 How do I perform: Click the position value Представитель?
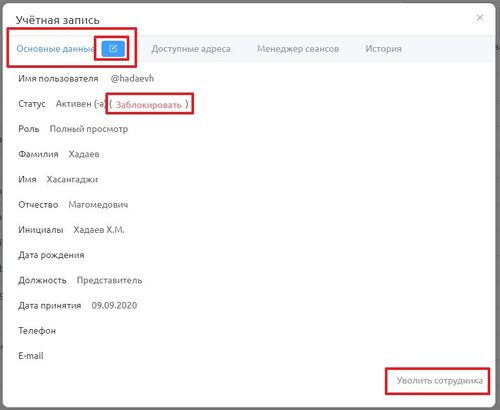click(x=109, y=280)
